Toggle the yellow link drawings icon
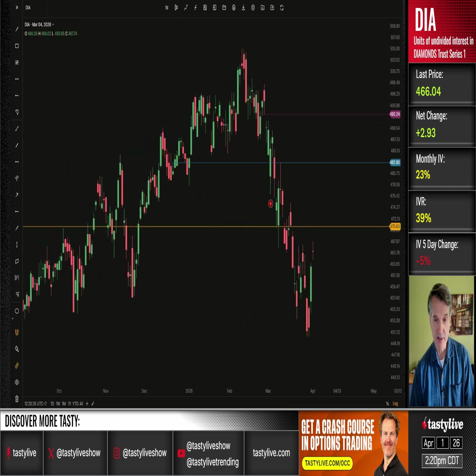 pyautogui.click(x=17, y=366)
